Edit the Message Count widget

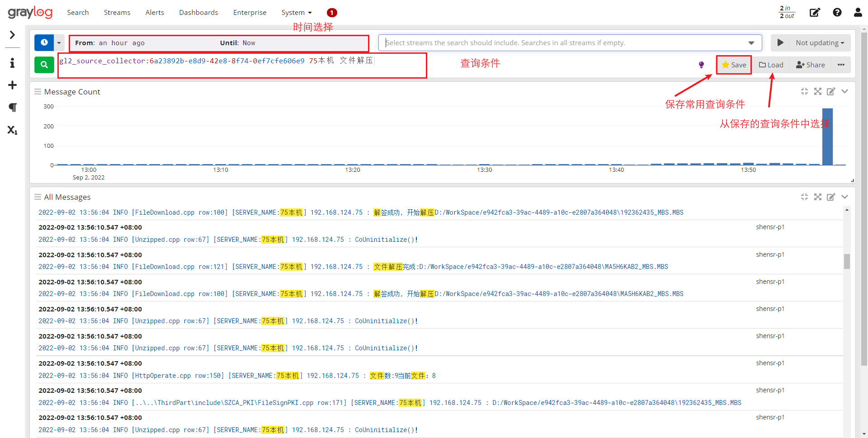(x=831, y=91)
